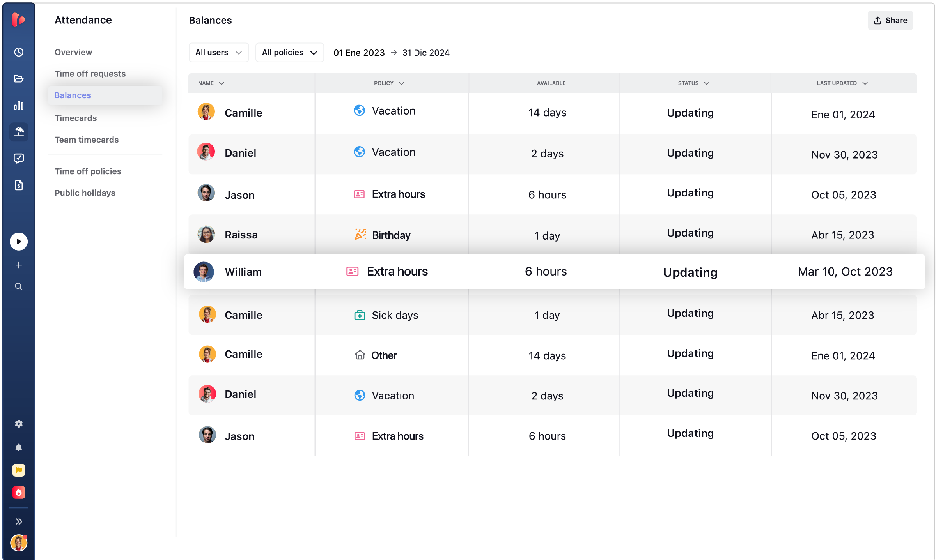Open user profile avatar at sidebar bottom
Viewport: 936px width, 560px height.
(x=19, y=543)
